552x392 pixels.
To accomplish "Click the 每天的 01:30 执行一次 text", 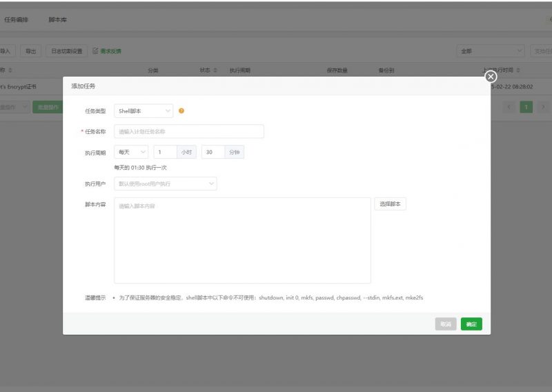I will [x=140, y=168].
